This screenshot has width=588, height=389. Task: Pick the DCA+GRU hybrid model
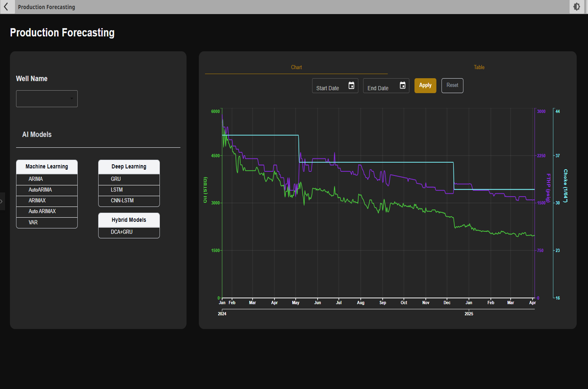coord(129,232)
